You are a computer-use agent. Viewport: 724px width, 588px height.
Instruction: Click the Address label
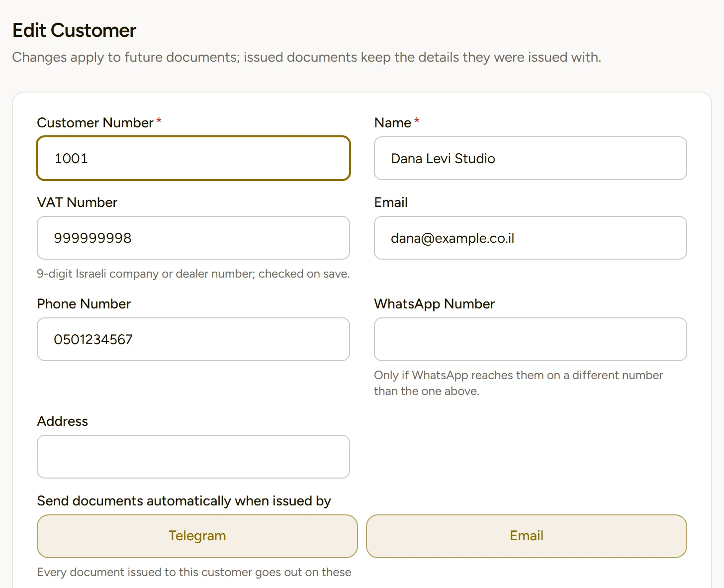[63, 421]
